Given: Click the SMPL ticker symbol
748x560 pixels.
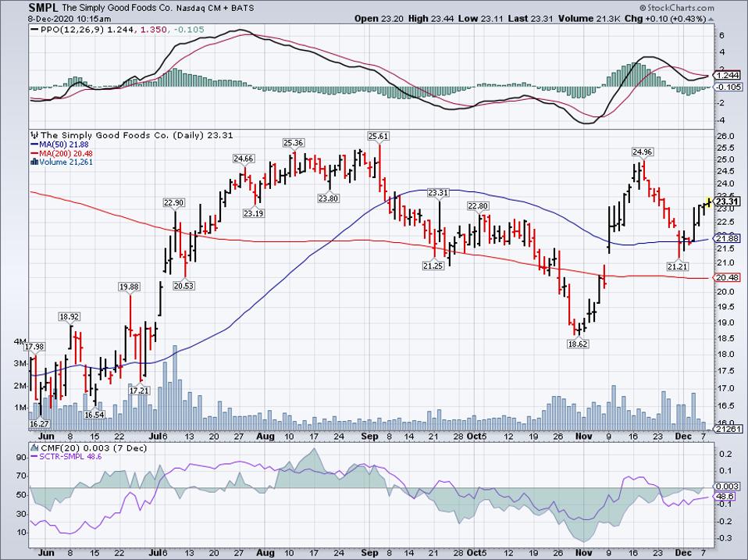Looking at the screenshot, I should tap(42, 8).
